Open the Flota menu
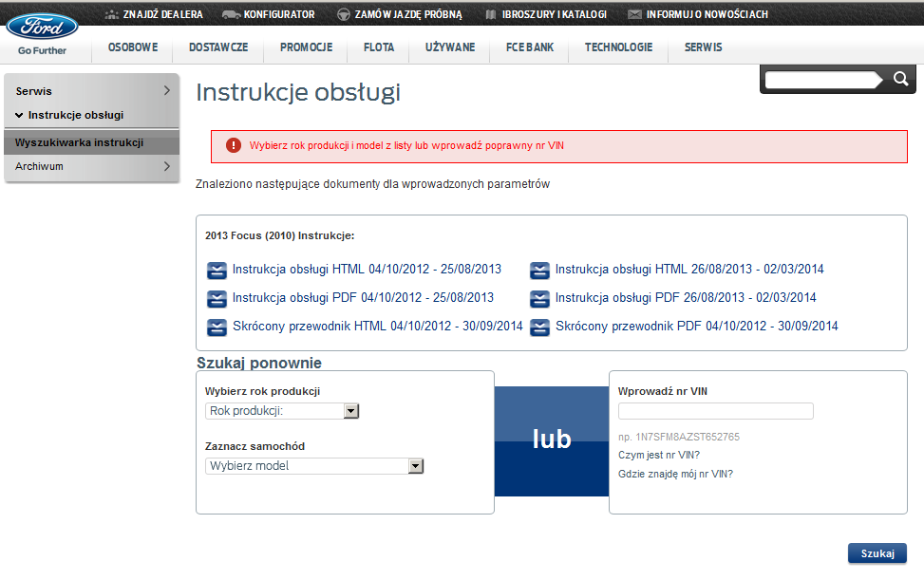This screenshot has width=924, height=580. (x=379, y=47)
